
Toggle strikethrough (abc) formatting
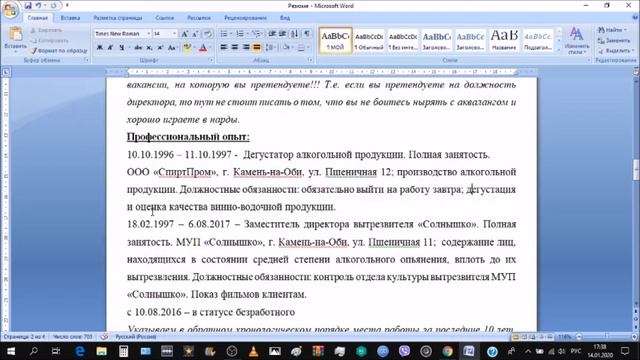(x=138, y=48)
